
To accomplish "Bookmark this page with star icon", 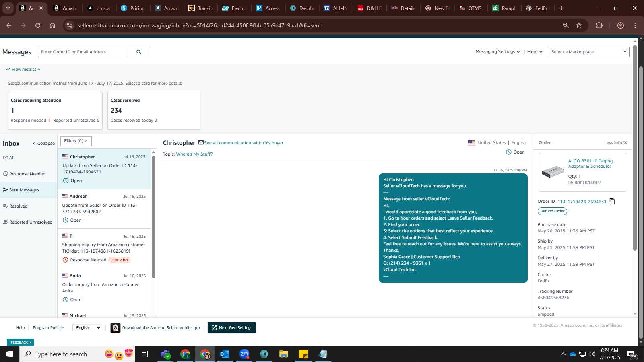I will point(579,25).
